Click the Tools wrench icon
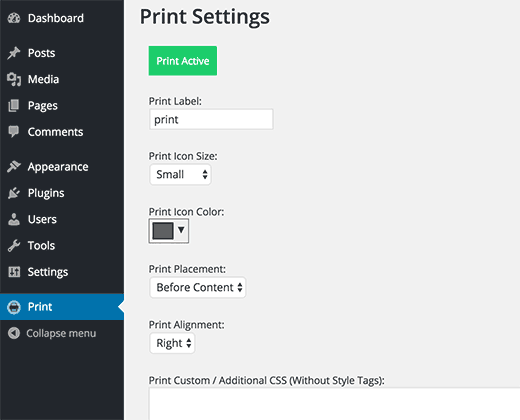 click(14, 246)
